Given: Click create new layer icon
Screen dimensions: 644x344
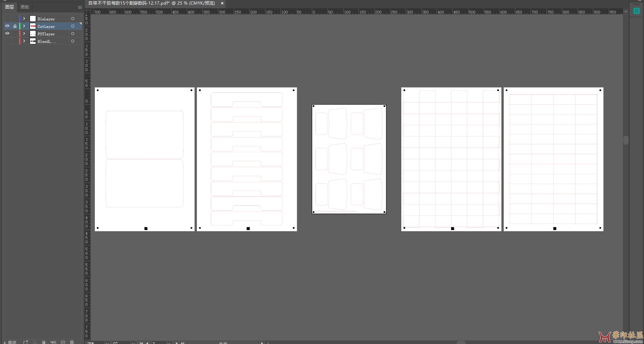Looking at the screenshot, I should pyautogui.click(x=63, y=342).
